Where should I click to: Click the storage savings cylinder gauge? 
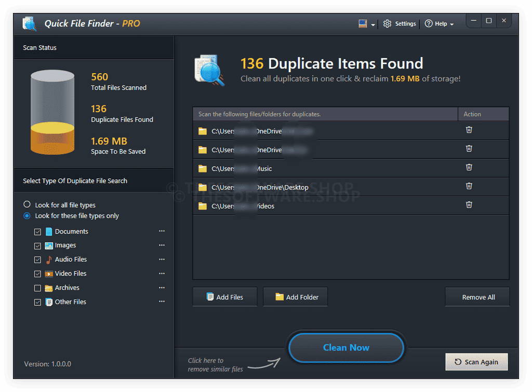coord(52,112)
